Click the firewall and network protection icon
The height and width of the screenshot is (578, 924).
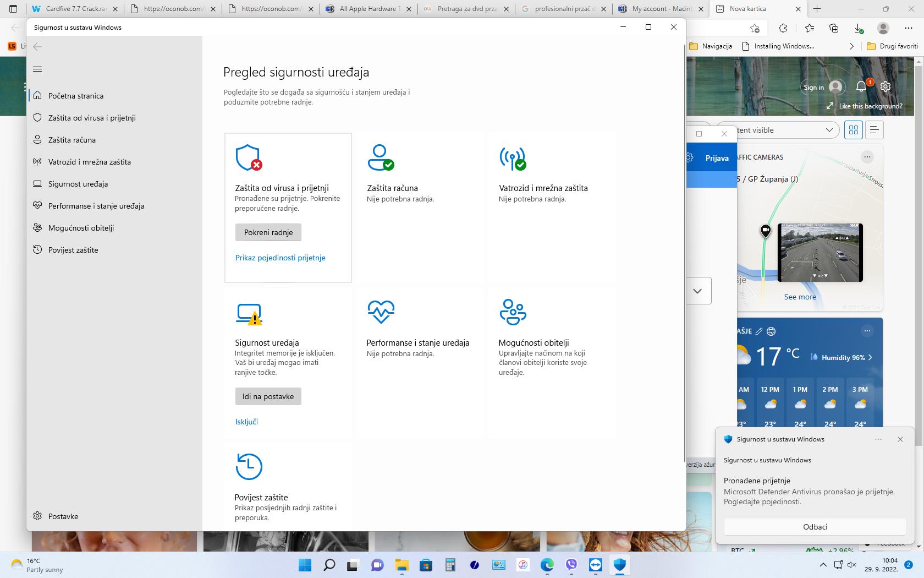click(x=513, y=158)
